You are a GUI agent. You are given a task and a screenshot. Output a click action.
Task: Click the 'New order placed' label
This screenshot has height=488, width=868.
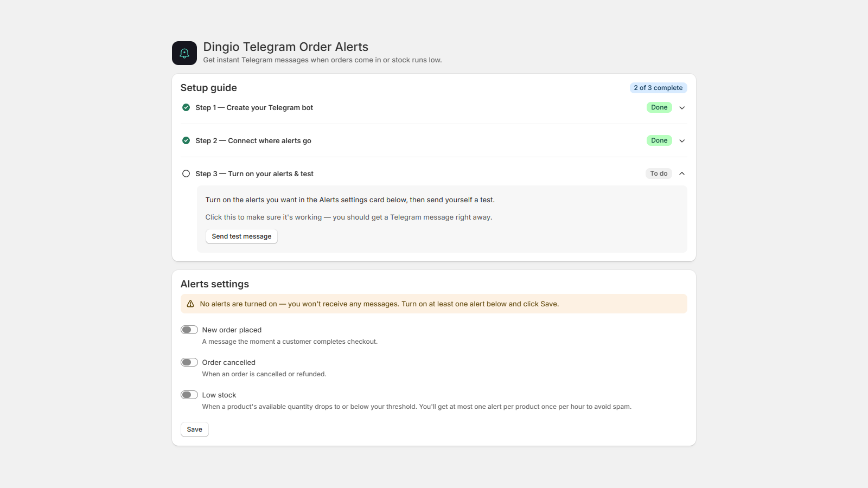click(232, 330)
